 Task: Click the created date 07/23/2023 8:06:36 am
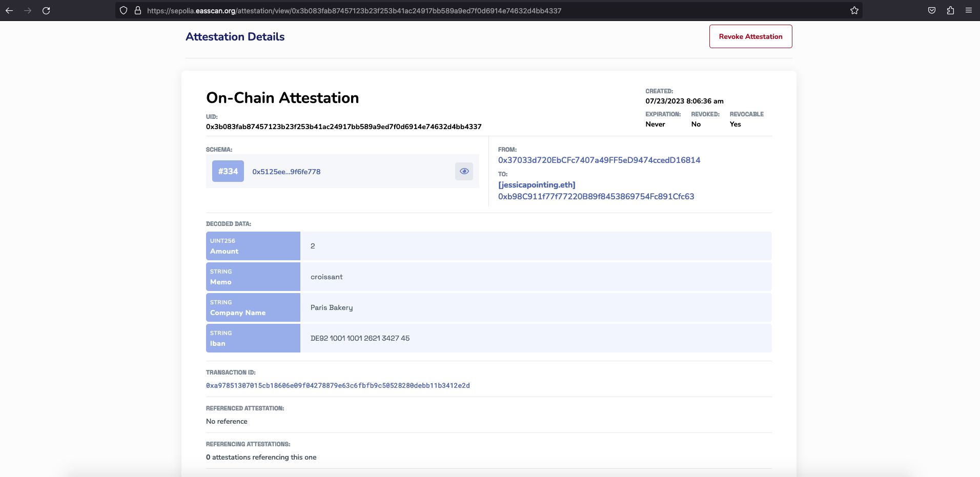[684, 101]
